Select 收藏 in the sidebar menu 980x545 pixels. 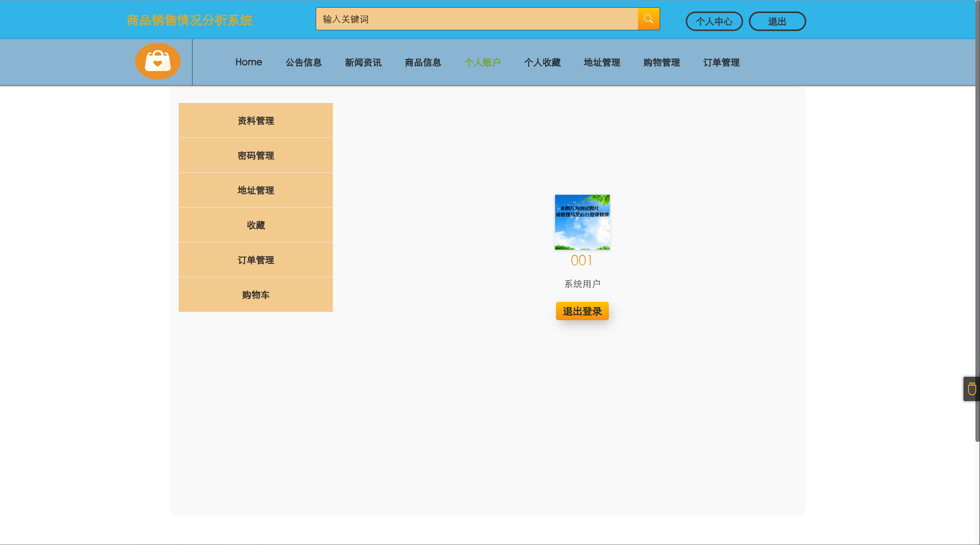[x=256, y=225]
